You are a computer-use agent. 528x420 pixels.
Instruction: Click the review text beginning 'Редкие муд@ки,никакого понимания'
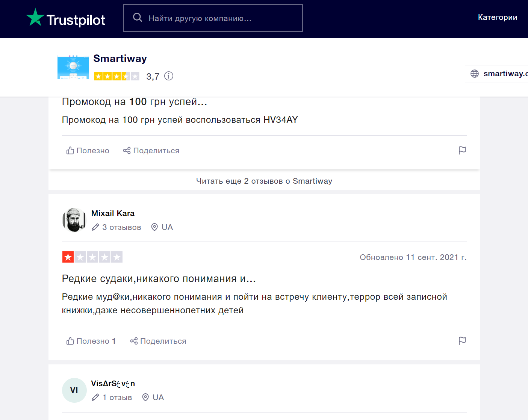254,304
